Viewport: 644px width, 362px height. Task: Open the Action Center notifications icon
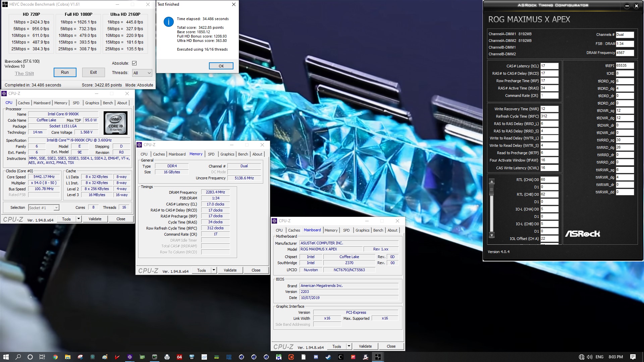pos(633,357)
